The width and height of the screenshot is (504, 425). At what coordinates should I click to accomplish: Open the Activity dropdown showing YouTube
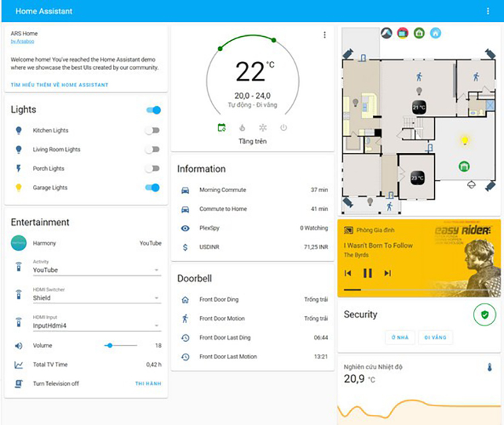click(x=96, y=270)
